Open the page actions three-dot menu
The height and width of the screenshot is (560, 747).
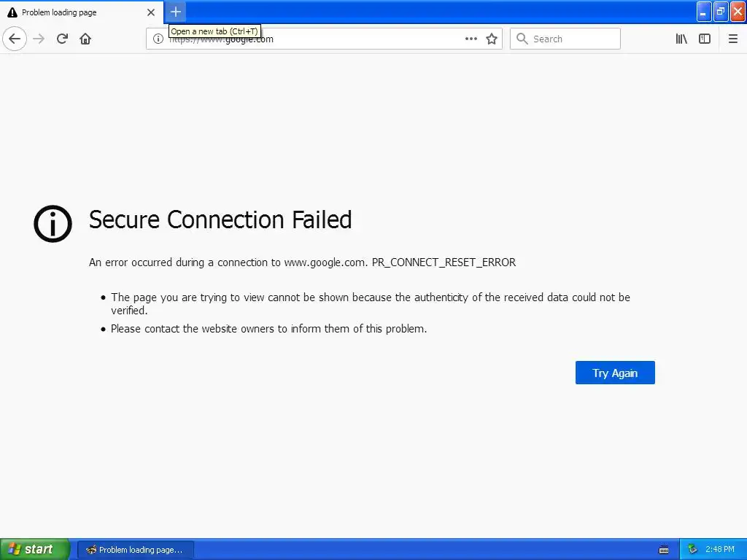(x=471, y=39)
